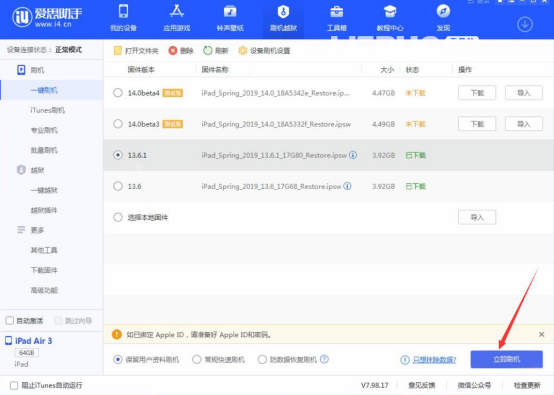Click 打开文件夹 open folder toolbar item

click(136, 51)
